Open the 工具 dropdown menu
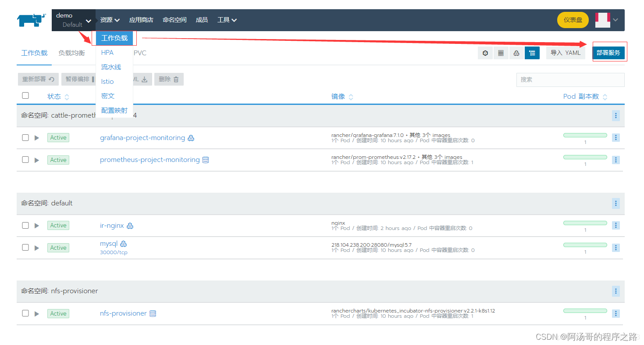 [x=227, y=20]
